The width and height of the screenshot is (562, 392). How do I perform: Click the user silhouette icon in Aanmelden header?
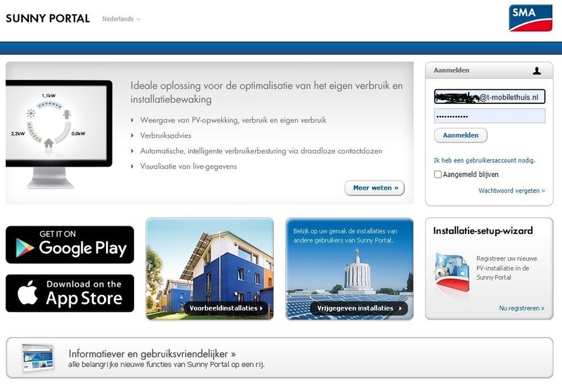(537, 70)
